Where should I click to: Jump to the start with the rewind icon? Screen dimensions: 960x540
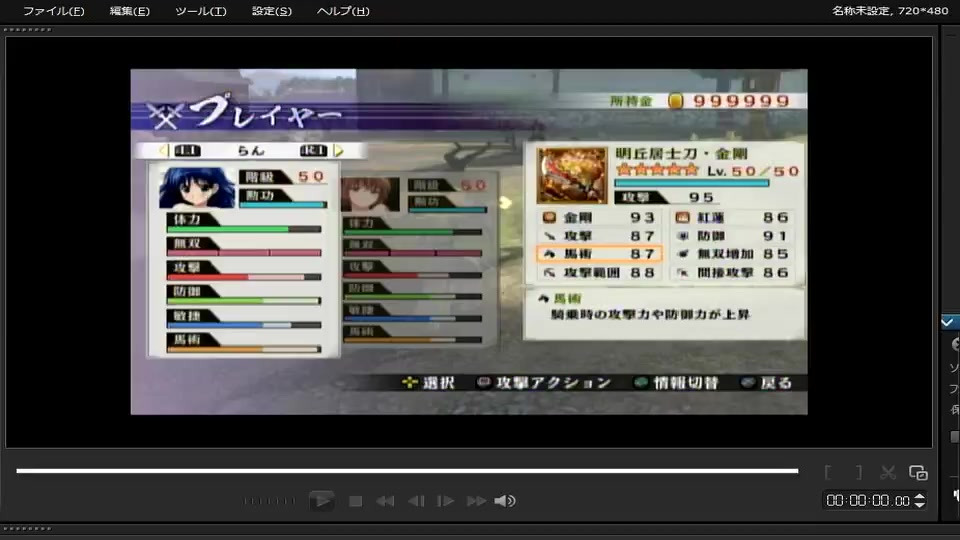(x=385, y=501)
